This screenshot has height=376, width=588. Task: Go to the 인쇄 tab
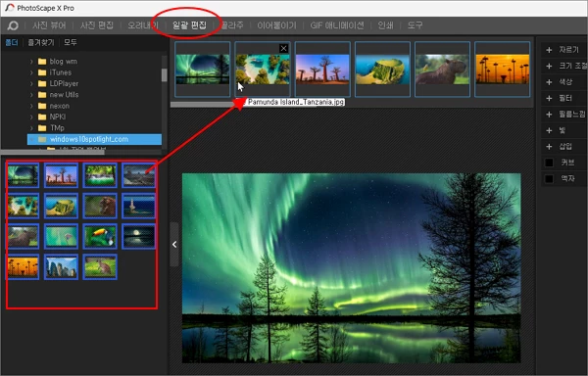[x=385, y=25]
